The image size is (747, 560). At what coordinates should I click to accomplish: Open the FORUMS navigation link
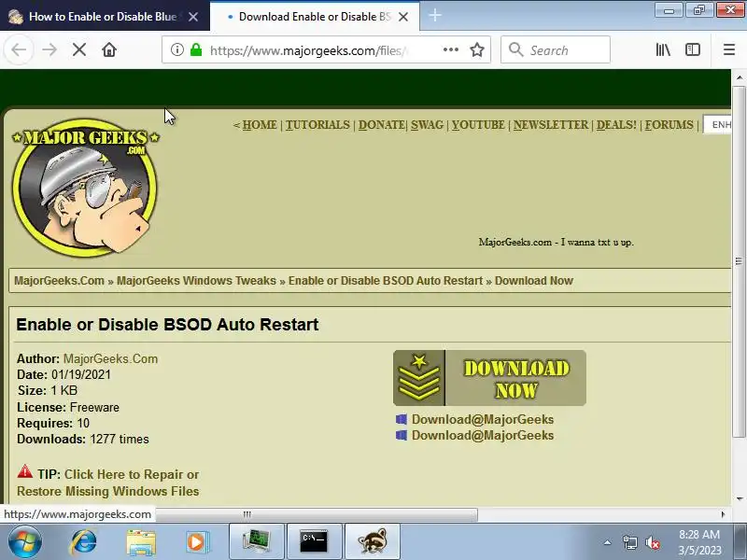tap(669, 125)
